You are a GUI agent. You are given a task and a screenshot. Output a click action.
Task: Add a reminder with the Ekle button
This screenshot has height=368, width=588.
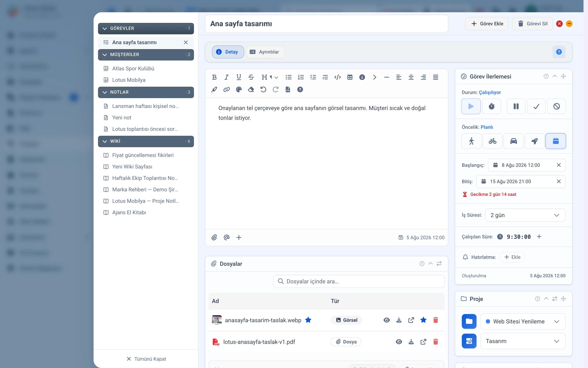512,257
